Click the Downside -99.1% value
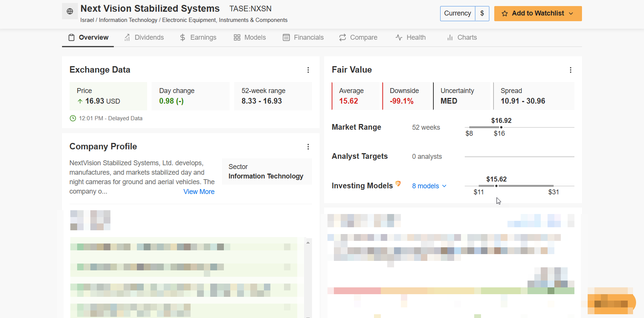Viewport: 644px width, 318px height. pyautogui.click(x=402, y=101)
